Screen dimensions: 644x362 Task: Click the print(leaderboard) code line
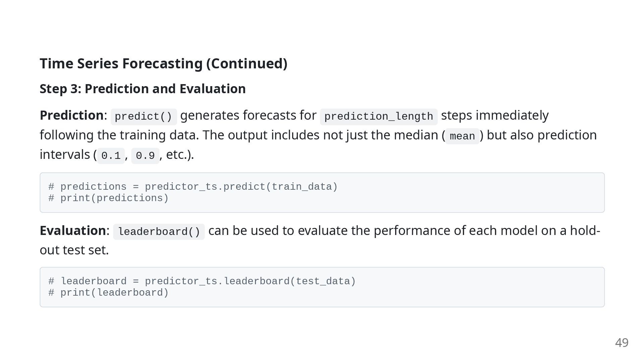(x=108, y=293)
